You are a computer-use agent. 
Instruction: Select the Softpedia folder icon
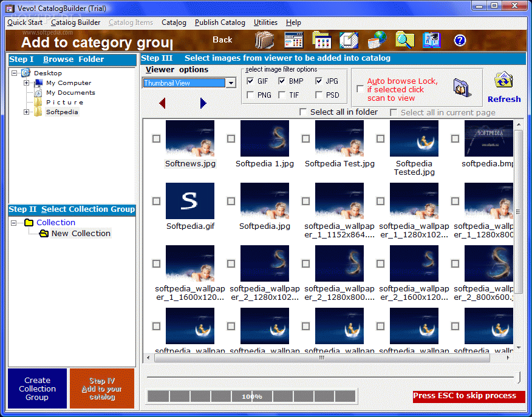click(x=38, y=112)
